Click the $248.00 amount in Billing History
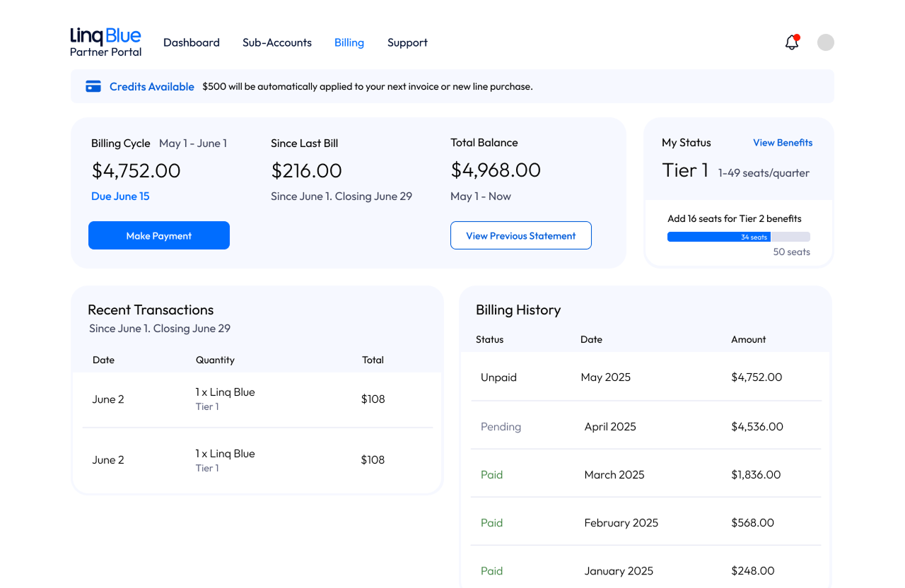This screenshot has height=588, width=905. pos(753,571)
